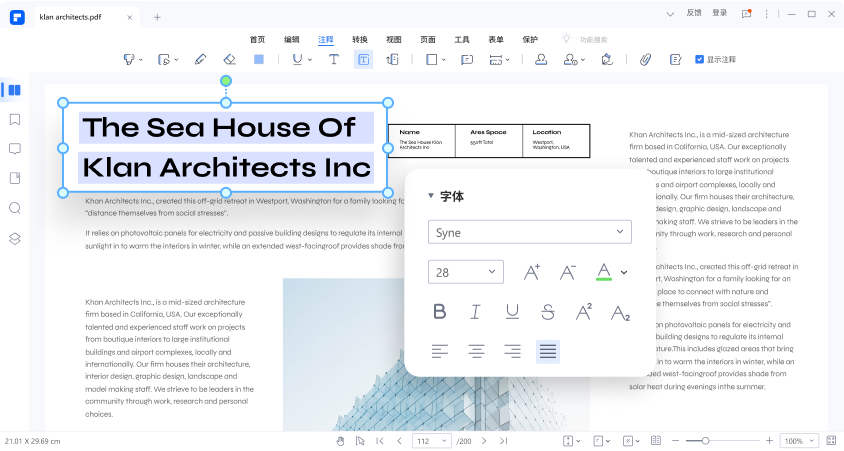Click the attachment paperclip icon
The image size is (844, 451).
[645, 60]
